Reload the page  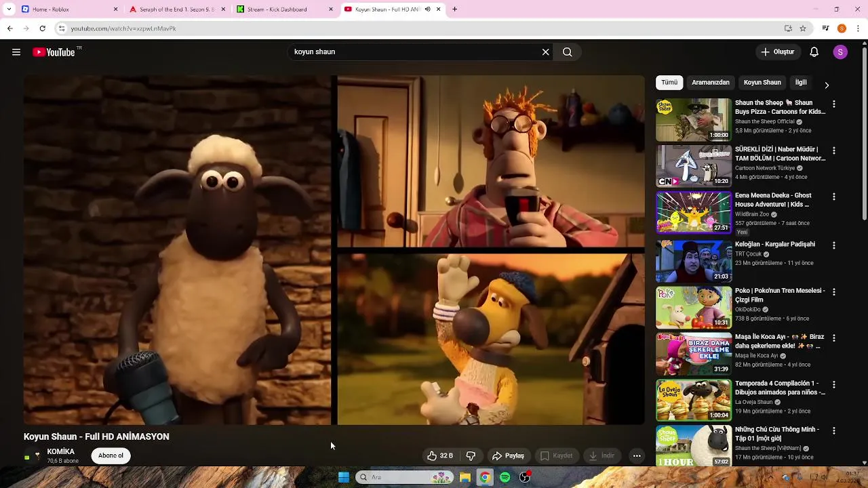42,28
